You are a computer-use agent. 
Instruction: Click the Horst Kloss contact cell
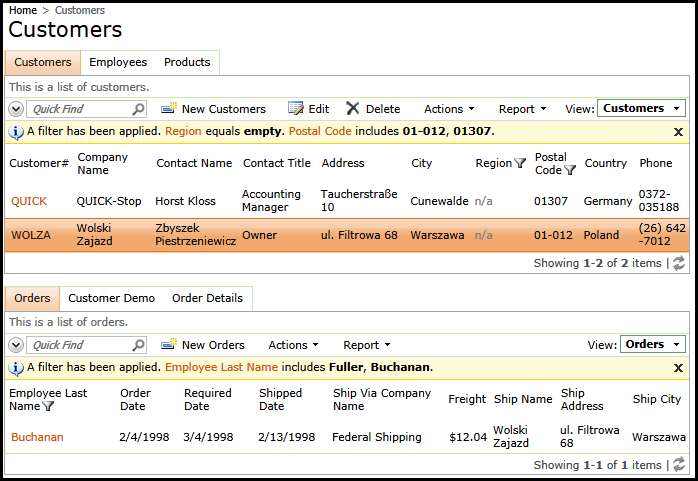click(185, 201)
